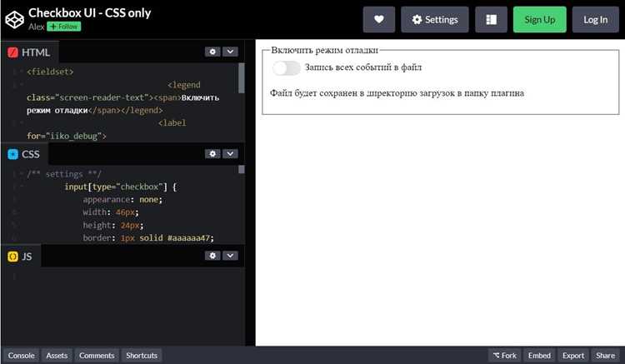Fork this pen
The width and height of the screenshot is (625, 364).
(505, 355)
